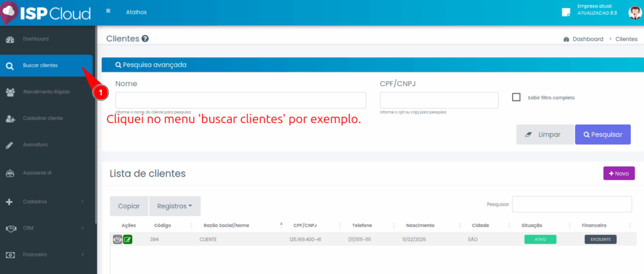Expand the Cadastros sidebar submenu
This screenshot has width=644, height=274.
click(x=44, y=202)
